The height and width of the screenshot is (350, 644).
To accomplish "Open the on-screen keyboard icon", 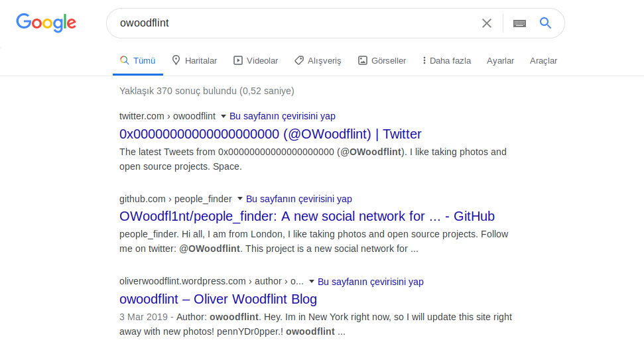I will tap(519, 23).
